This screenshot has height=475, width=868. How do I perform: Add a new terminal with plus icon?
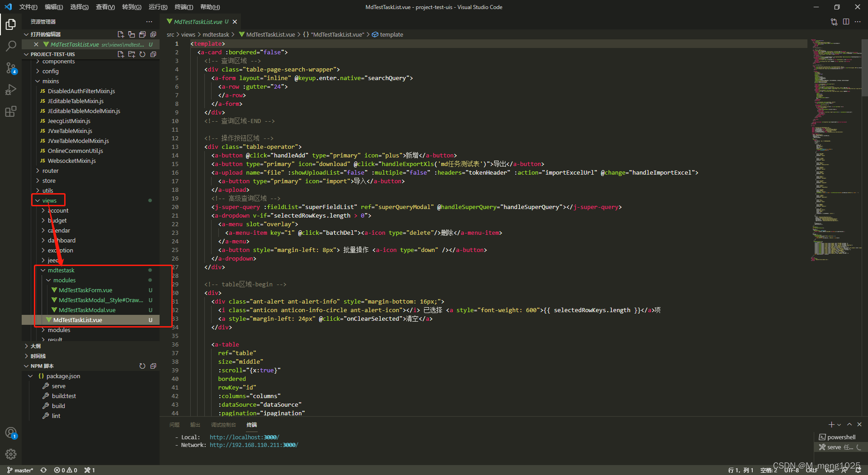[831, 424]
